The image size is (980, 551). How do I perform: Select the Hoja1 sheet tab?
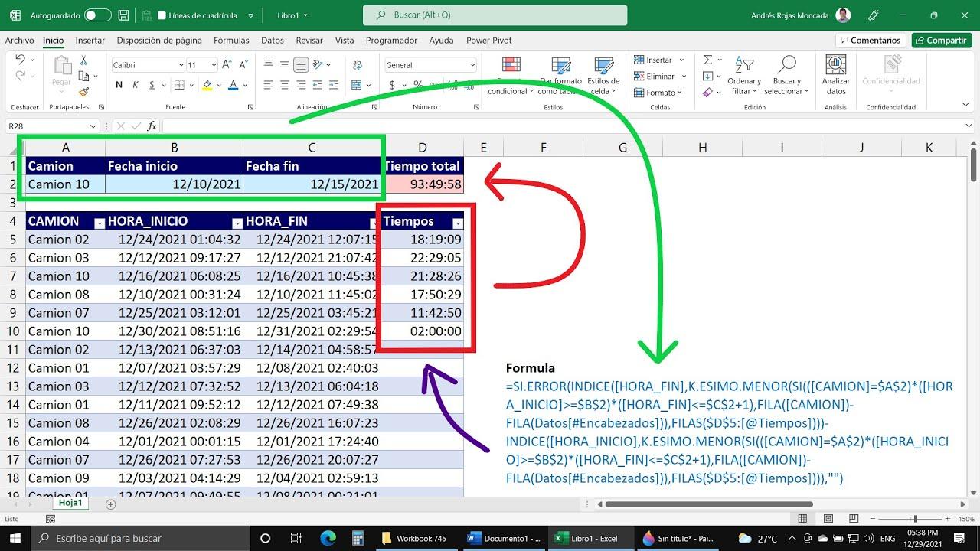(70, 503)
